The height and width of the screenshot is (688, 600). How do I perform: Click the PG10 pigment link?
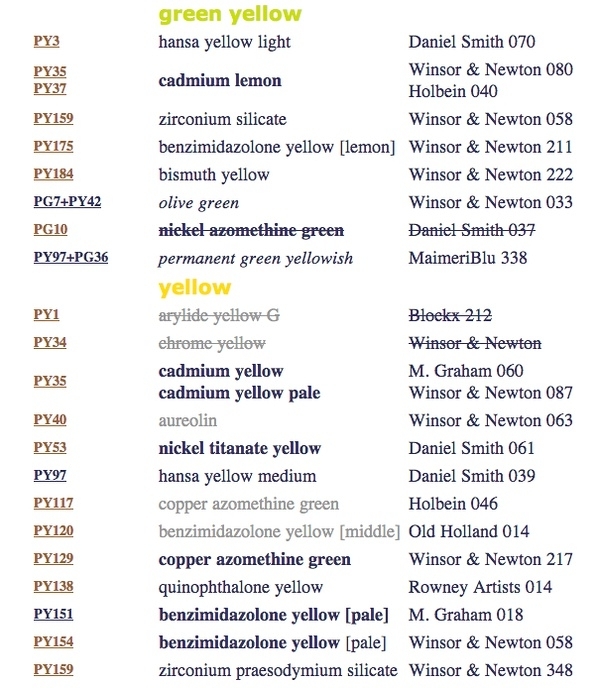[x=50, y=229]
